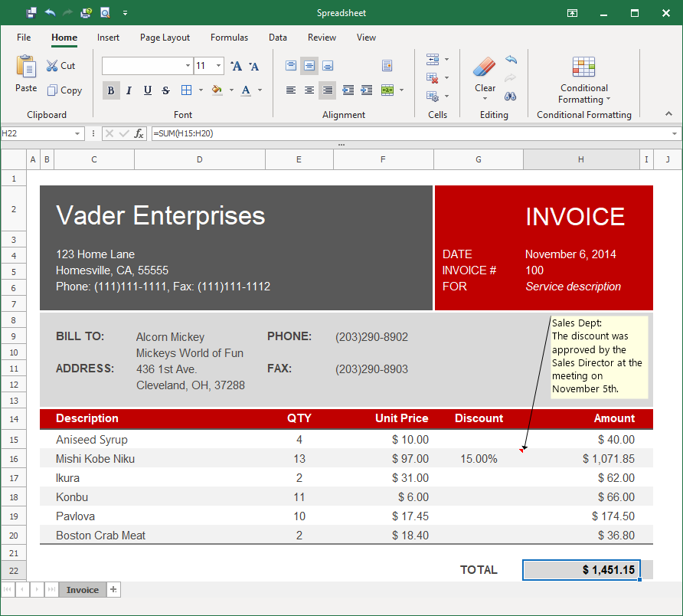This screenshot has width=683, height=616.
Task: Click the Increase Font Size icon
Action: (x=236, y=67)
